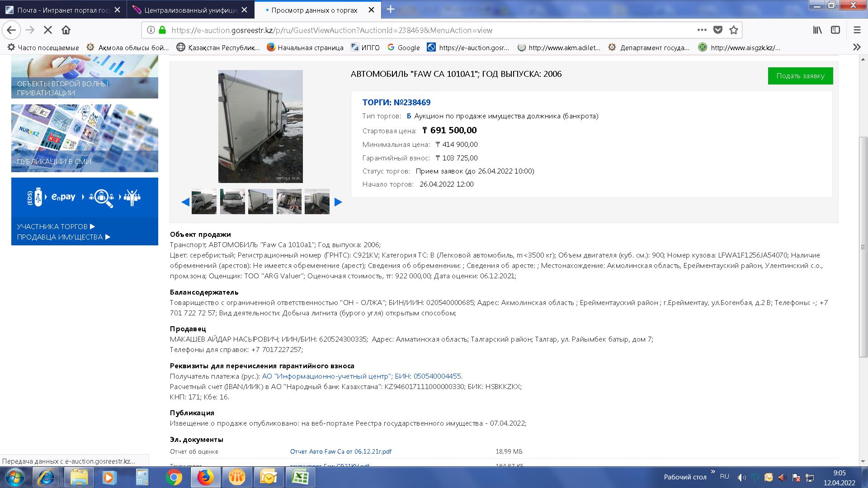The height and width of the screenshot is (488, 868).
Task: Open Отчет Авто Faw Ca pdf link
Action: pyautogui.click(x=340, y=451)
